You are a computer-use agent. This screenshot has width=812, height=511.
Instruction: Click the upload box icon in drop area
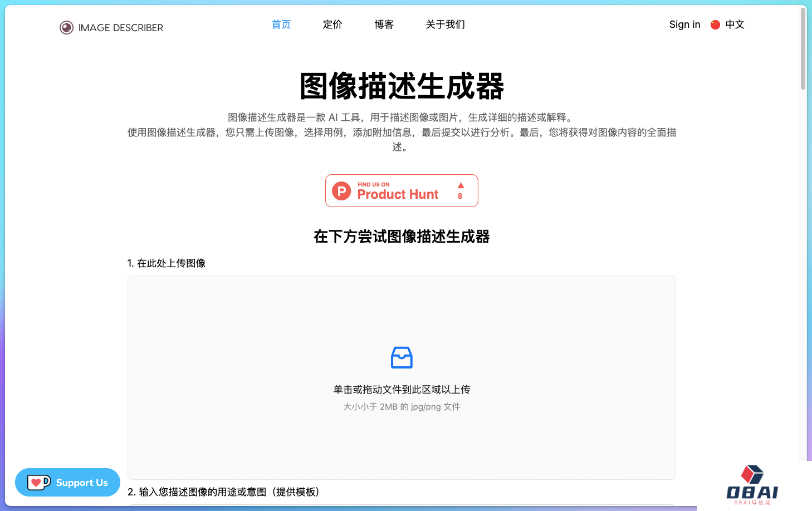[x=402, y=357]
